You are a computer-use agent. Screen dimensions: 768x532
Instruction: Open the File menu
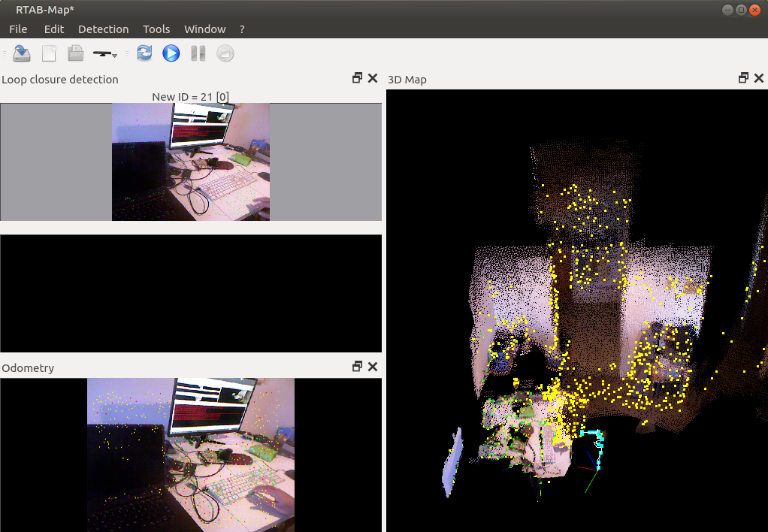tap(17, 29)
